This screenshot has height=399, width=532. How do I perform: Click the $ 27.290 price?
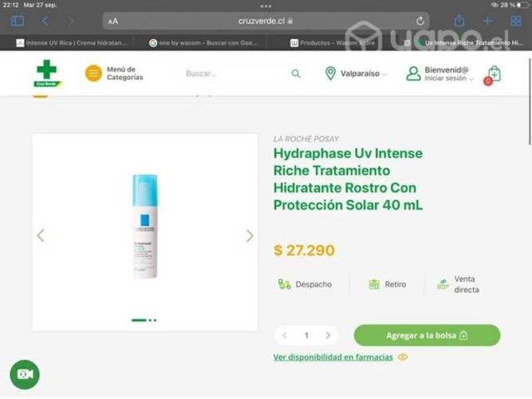click(304, 251)
